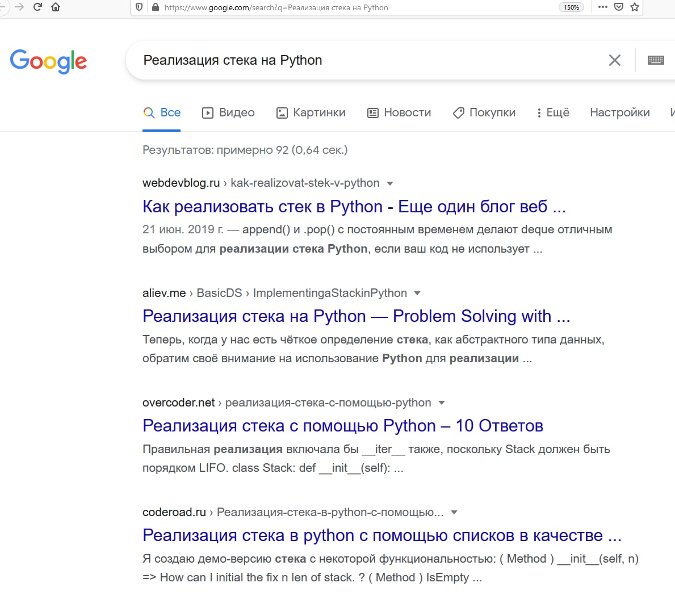Screen dimensions: 675x616
Task: Click the forward navigation arrow
Action: (x=19, y=7)
